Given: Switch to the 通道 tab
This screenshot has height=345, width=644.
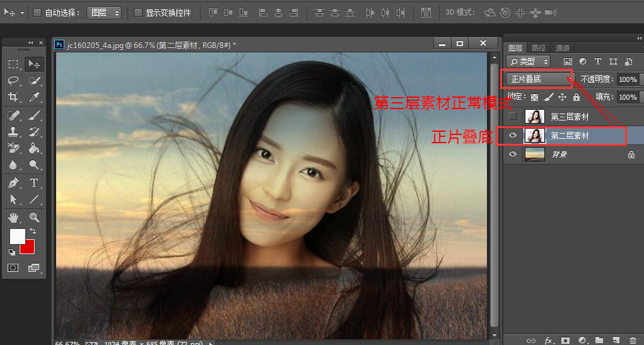Looking at the screenshot, I should tap(562, 48).
